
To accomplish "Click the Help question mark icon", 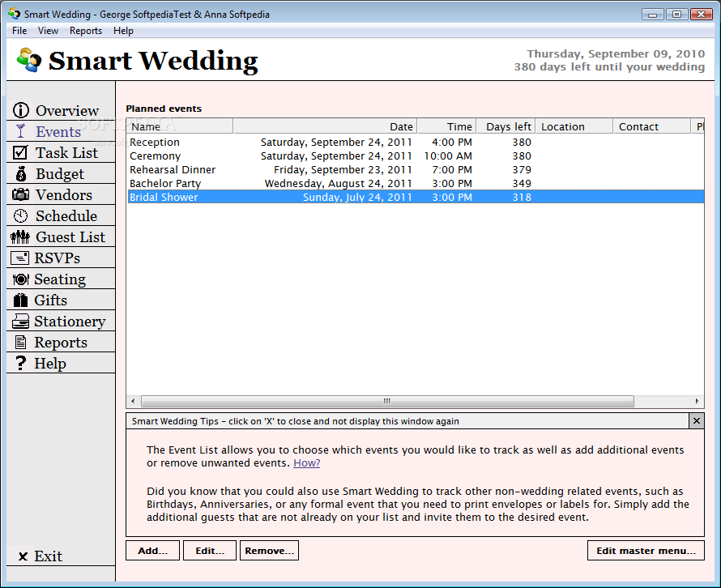I will [x=21, y=363].
